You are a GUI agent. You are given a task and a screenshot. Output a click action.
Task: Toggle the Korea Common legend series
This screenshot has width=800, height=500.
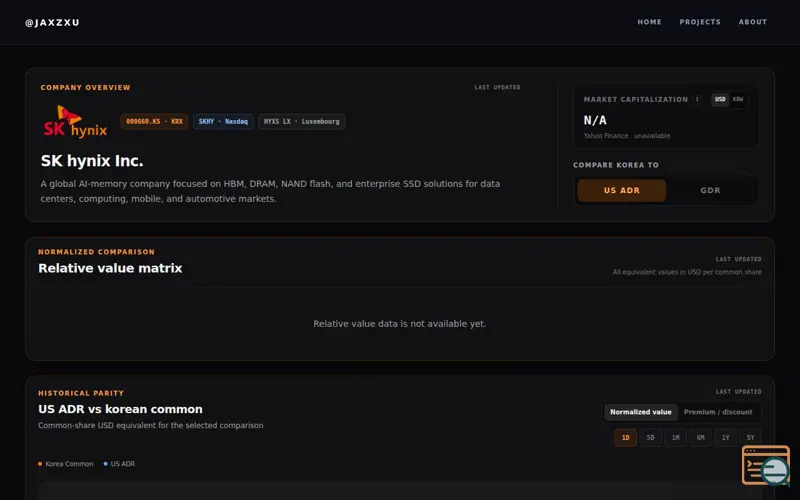point(66,464)
